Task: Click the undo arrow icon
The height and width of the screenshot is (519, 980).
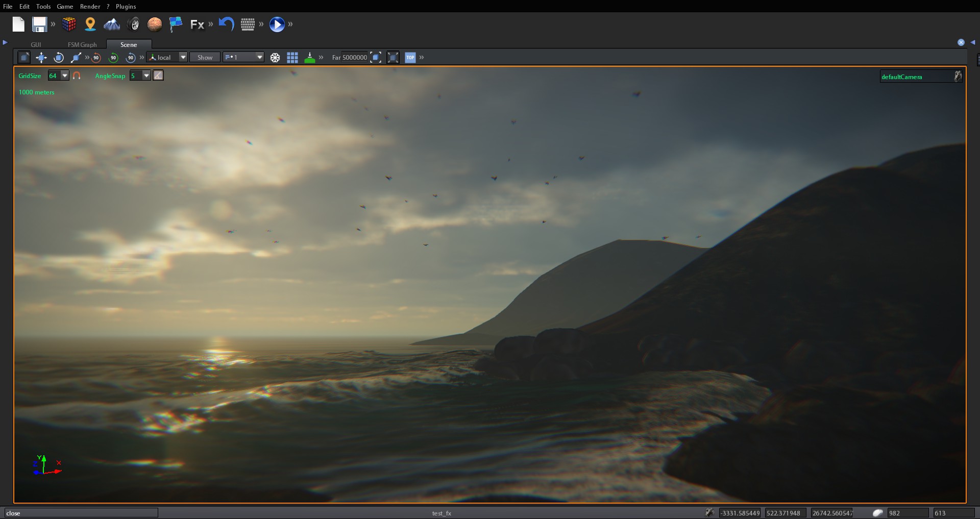Action: (226, 24)
